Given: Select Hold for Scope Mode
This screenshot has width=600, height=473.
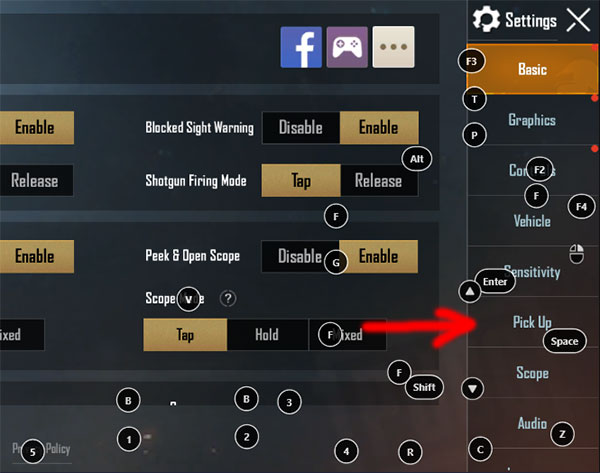Looking at the screenshot, I should [x=267, y=335].
